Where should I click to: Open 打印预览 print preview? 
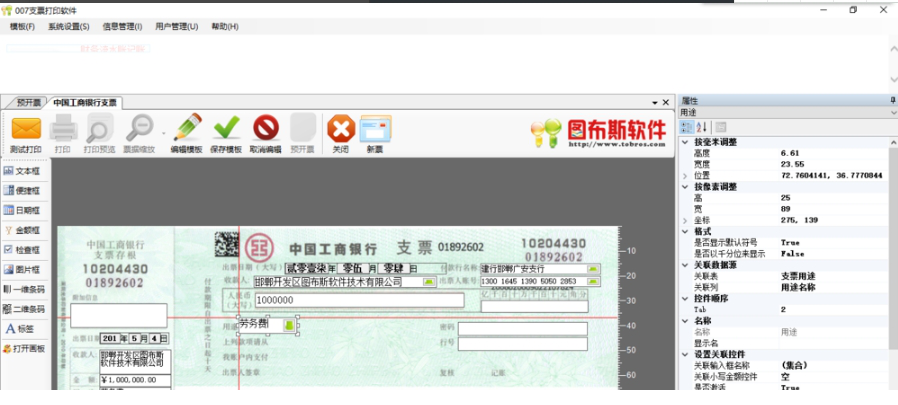(x=99, y=128)
